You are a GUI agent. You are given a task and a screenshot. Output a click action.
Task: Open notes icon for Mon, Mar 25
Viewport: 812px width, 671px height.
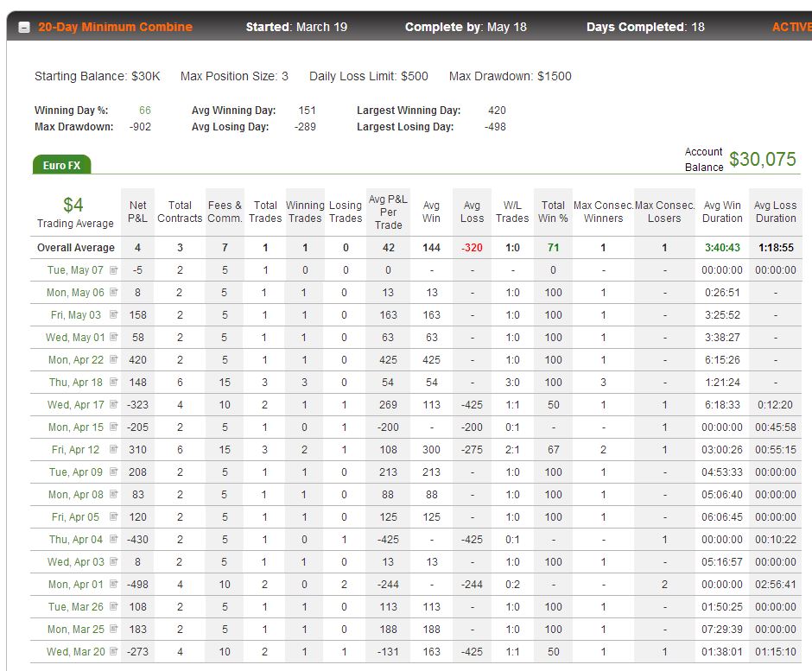(x=113, y=629)
